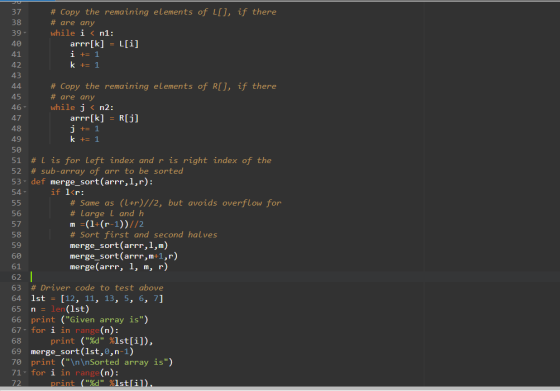Click comment 'Copy the remaining elements of L[]'
This screenshot has width=560, height=391.
click(x=145, y=12)
